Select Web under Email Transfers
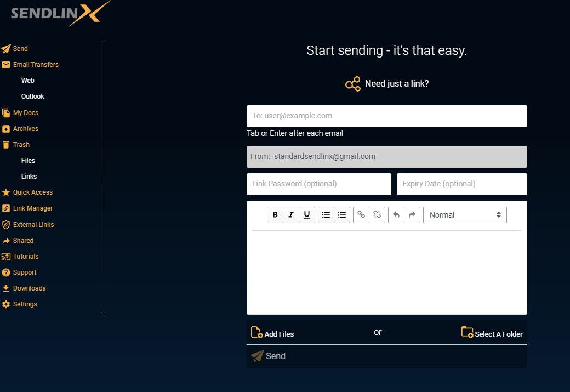The image size is (570, 392). [27, 80]
